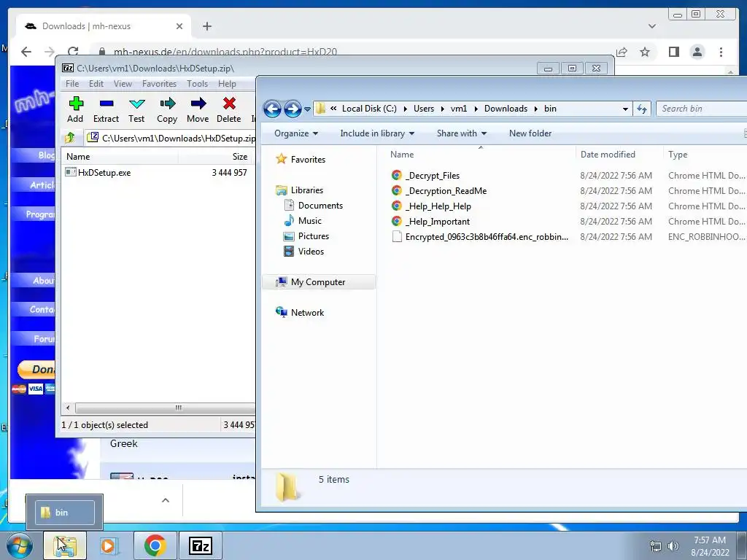
Task: Sort files by Name column header
Action: (x=480, y=155)
